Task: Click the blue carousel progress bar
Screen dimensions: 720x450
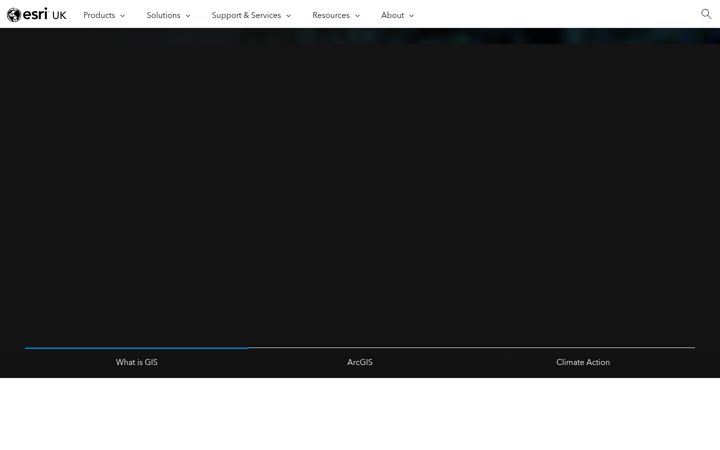Action: coord(136,348)
